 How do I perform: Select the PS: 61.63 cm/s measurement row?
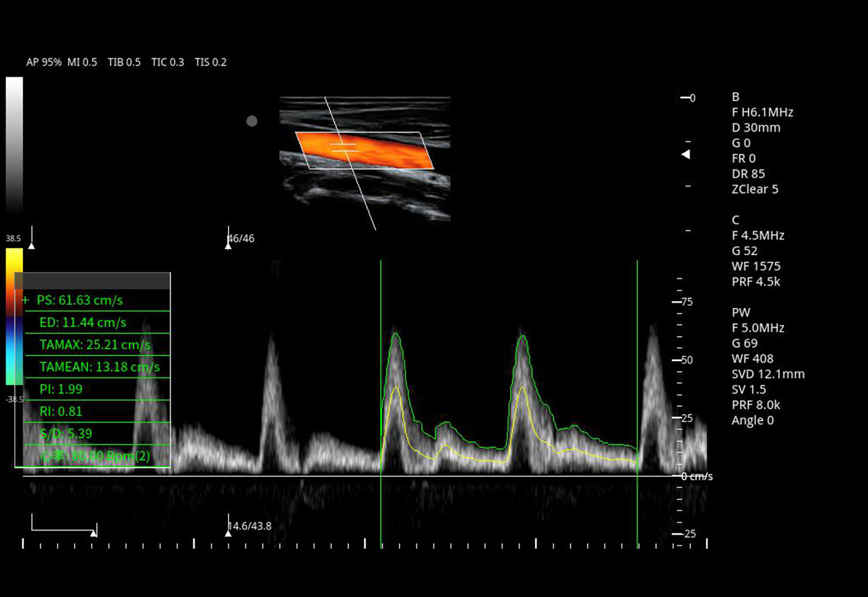(x=80, y=300)
